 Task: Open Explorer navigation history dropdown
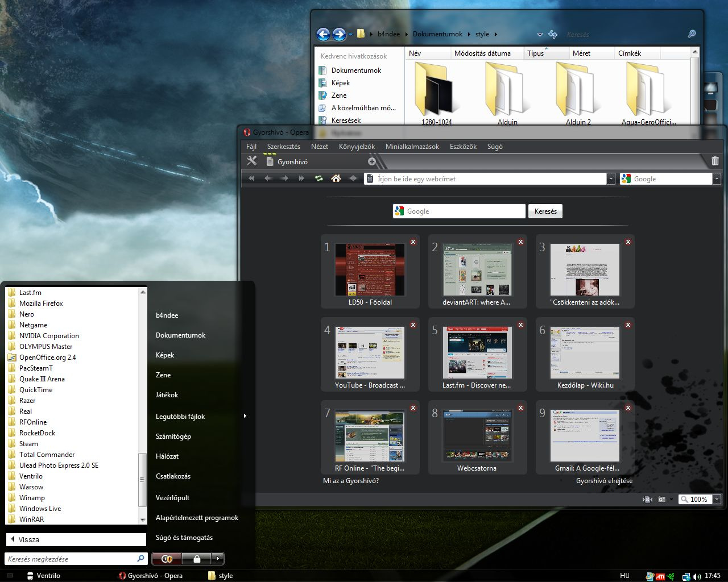coord(351,35)
